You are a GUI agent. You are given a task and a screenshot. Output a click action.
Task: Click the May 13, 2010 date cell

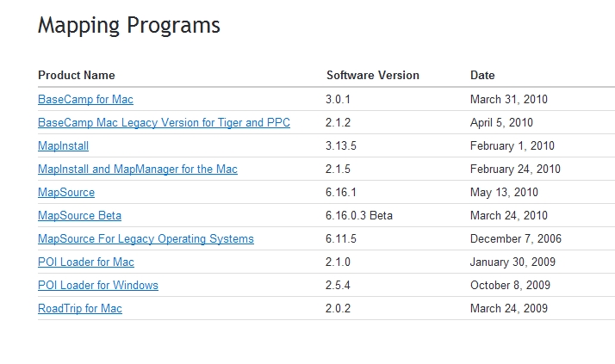coord(504,193)
